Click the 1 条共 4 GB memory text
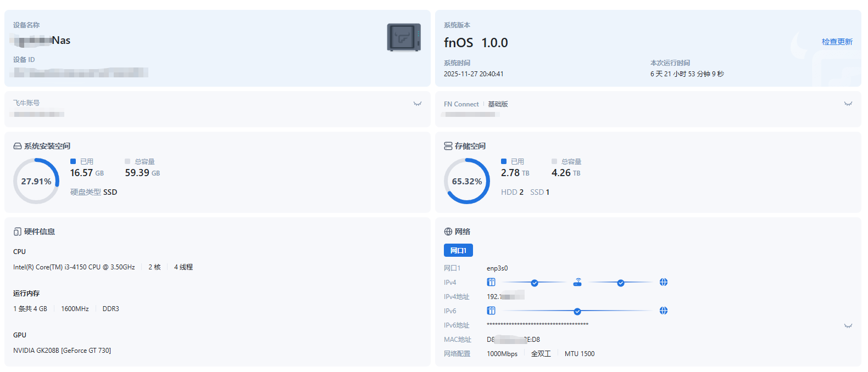The width and height of the screenshot is (868, 372). click(x=30, y=309)
